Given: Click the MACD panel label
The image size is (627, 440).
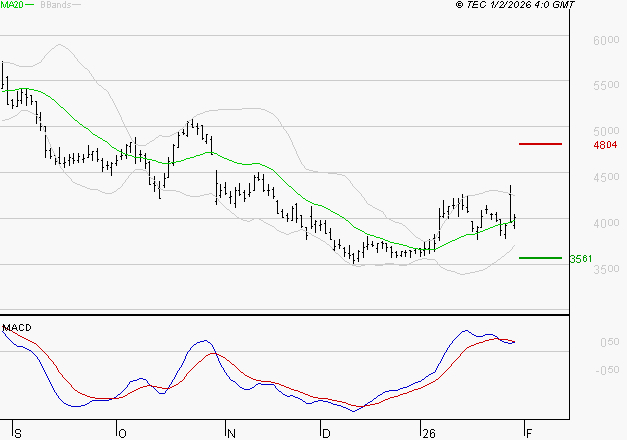Looking at the screenshot, I should pyautogui.click(x=17, y=328).
